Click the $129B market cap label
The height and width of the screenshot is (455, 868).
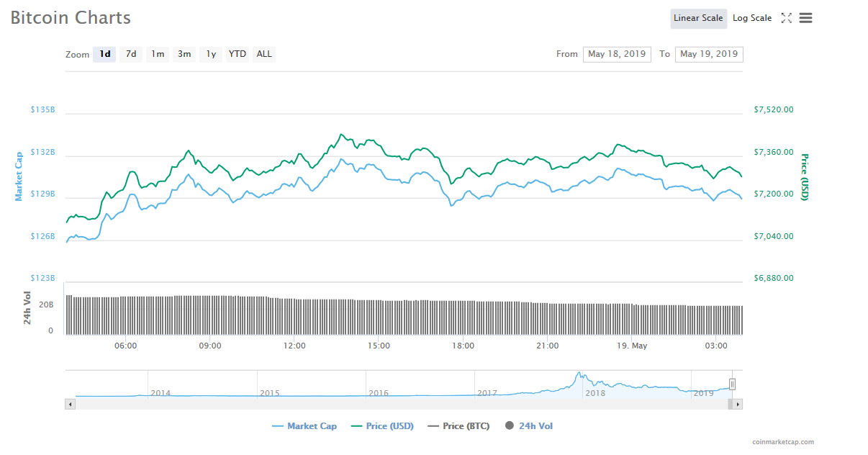(x=42, y=194)
